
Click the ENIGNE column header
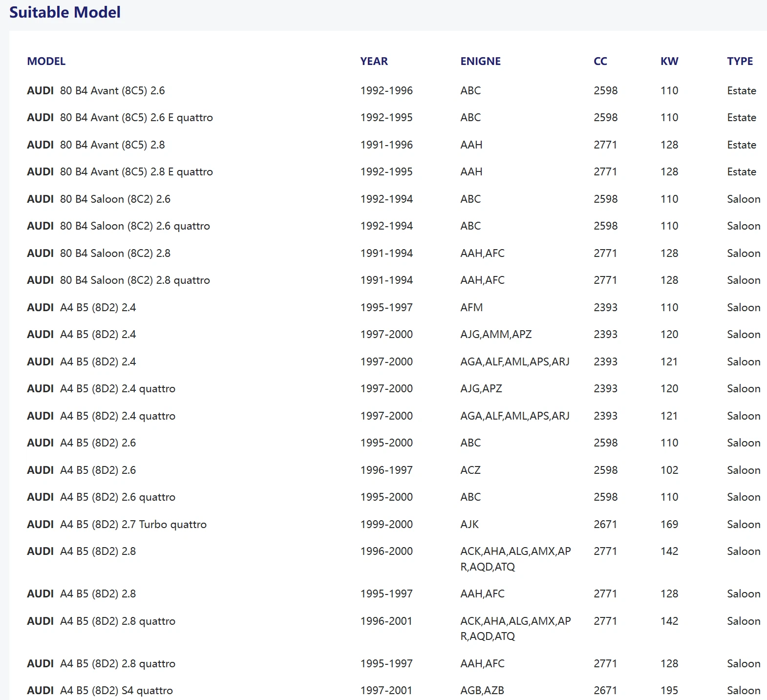[x=481, y=62]
